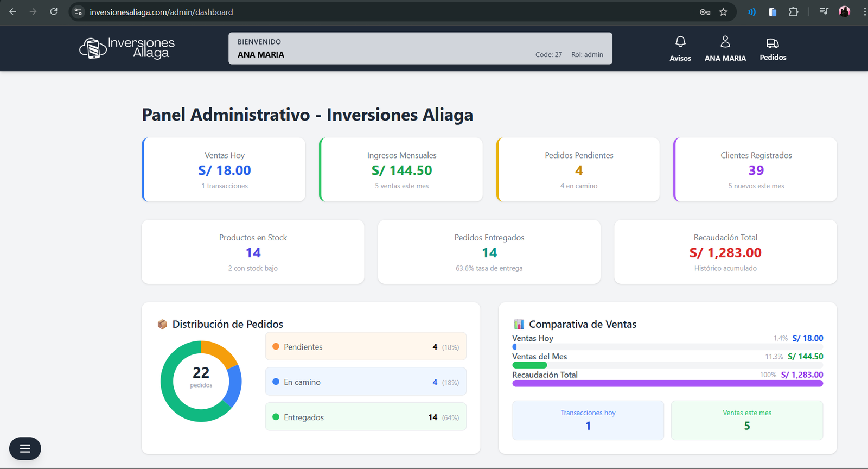Open the Pedidos Pendientes card
Screen dimensions: 868x469
578,169
